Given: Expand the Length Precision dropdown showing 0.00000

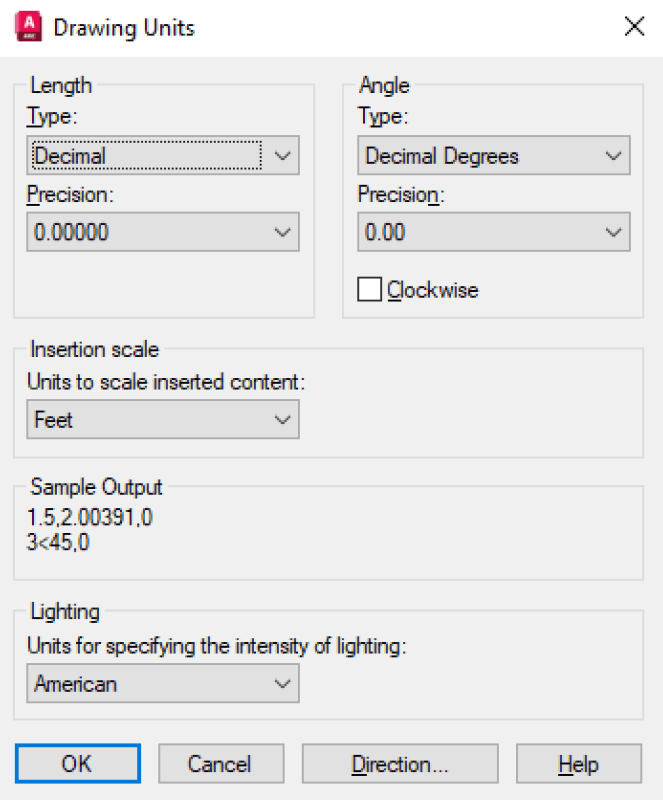Looking at the screenshot, I should click(162, 232).
